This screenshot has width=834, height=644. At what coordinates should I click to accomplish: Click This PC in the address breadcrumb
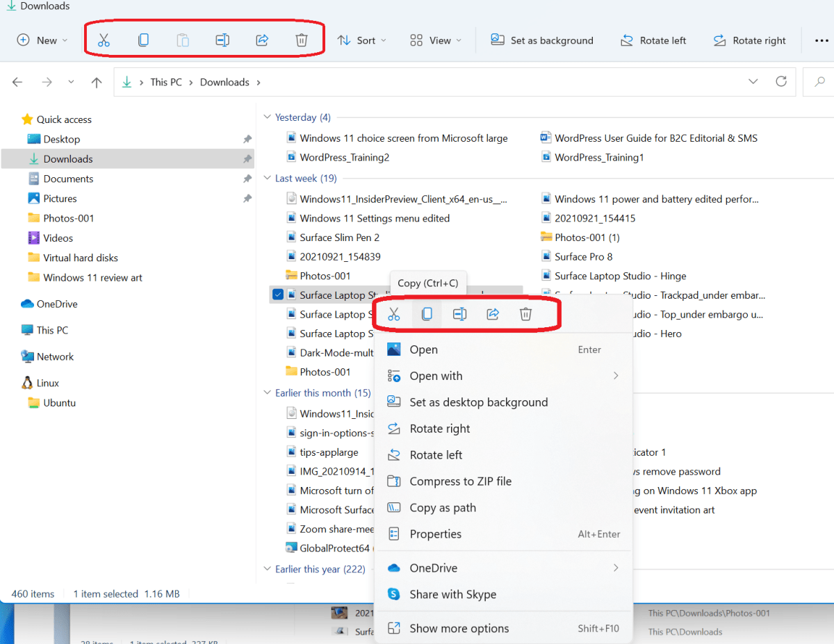coord(166,82)
